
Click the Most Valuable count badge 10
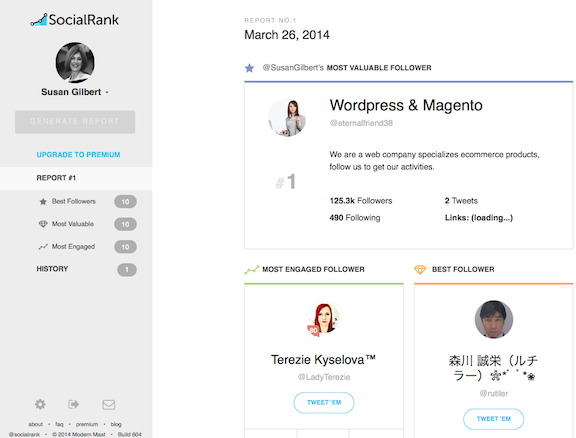click(x=125, y=224)
